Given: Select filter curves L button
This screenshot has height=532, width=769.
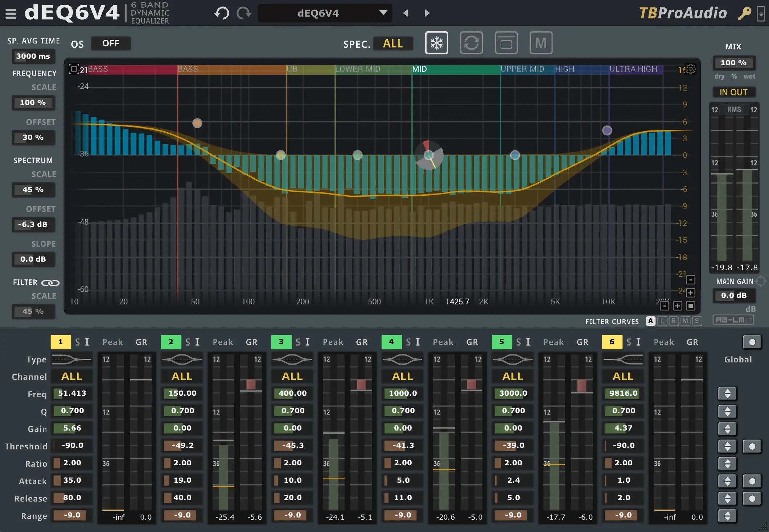Looking at the screenshot, I should click(x=662, y=321).
